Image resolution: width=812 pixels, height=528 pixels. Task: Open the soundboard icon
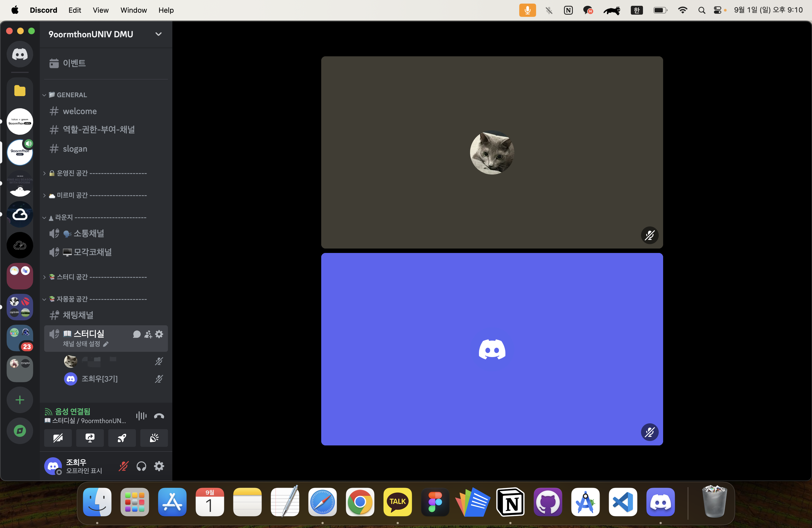point(154,438)
